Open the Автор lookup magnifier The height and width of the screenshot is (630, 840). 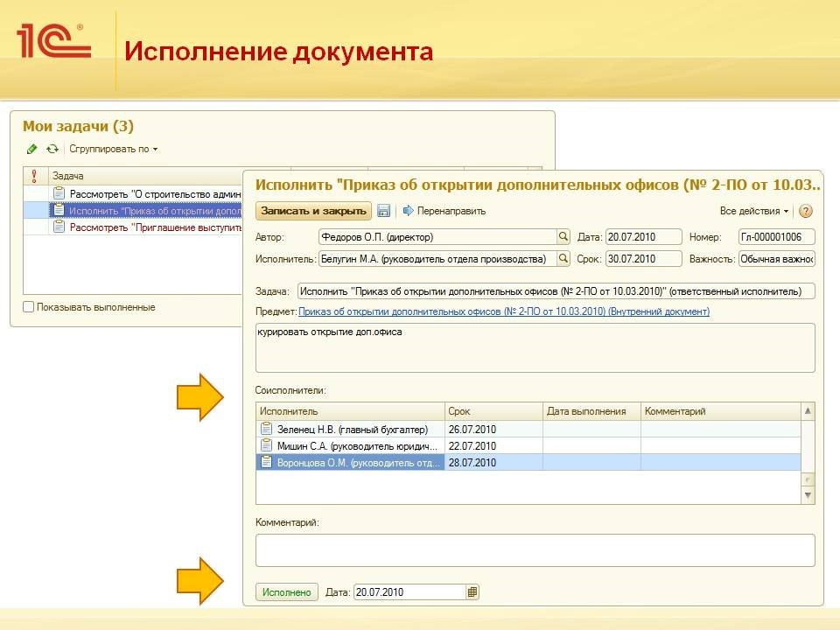pyautogui.click(x=563, y=236)
